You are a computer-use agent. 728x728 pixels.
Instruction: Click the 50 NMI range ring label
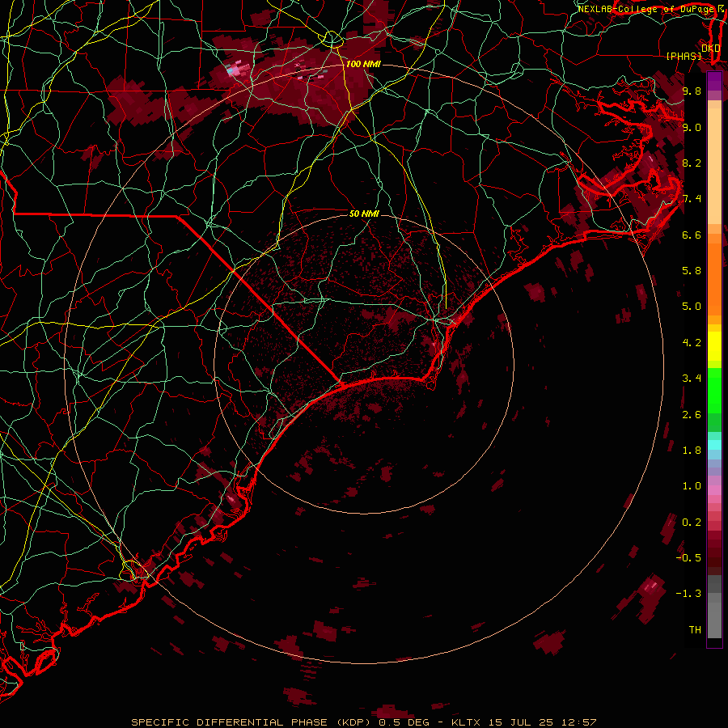pyautogui.click(x=365, y=214)
